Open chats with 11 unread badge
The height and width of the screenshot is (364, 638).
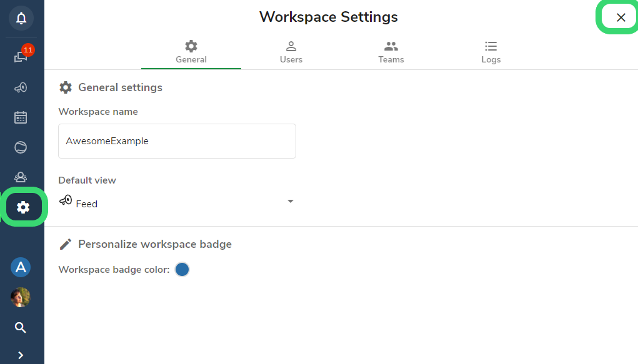(x=22, y=56)
